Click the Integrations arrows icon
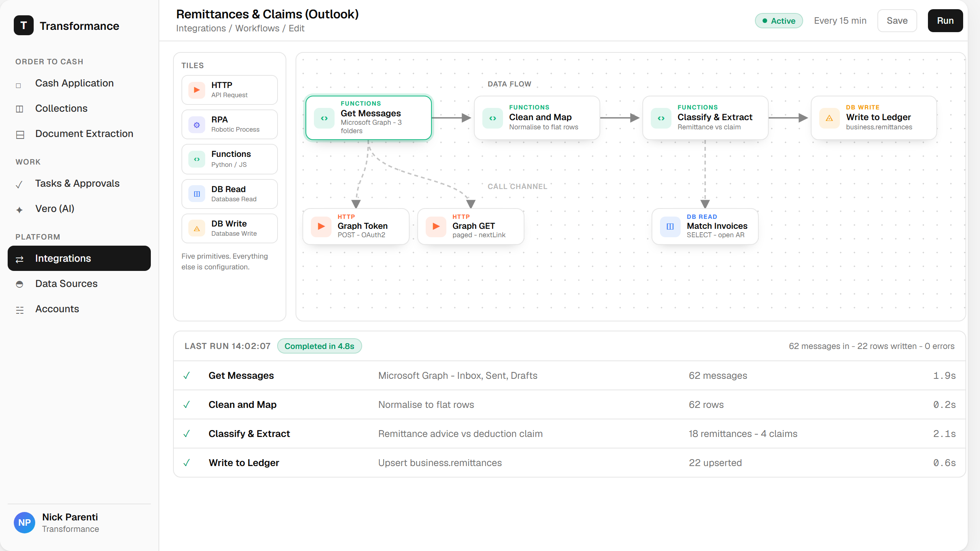The height and width of the screenshot is (551, 980). pyautogui.click(x=20, y=259)
